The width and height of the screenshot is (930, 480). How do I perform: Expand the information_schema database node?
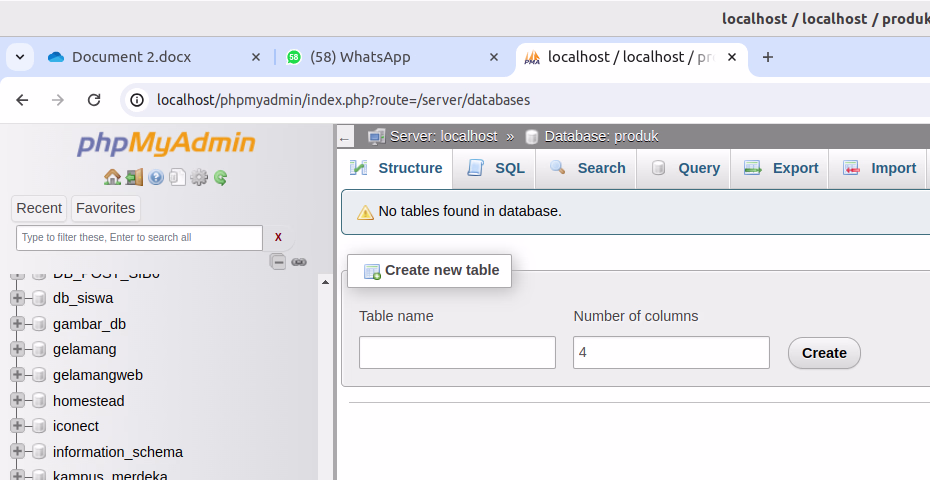pos(17,452)
